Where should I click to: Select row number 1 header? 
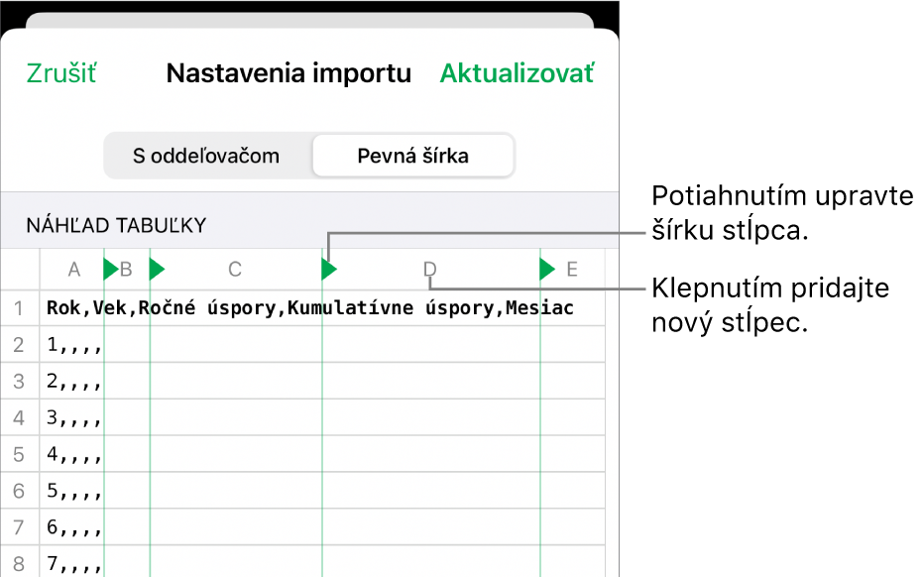pos(19,308)
